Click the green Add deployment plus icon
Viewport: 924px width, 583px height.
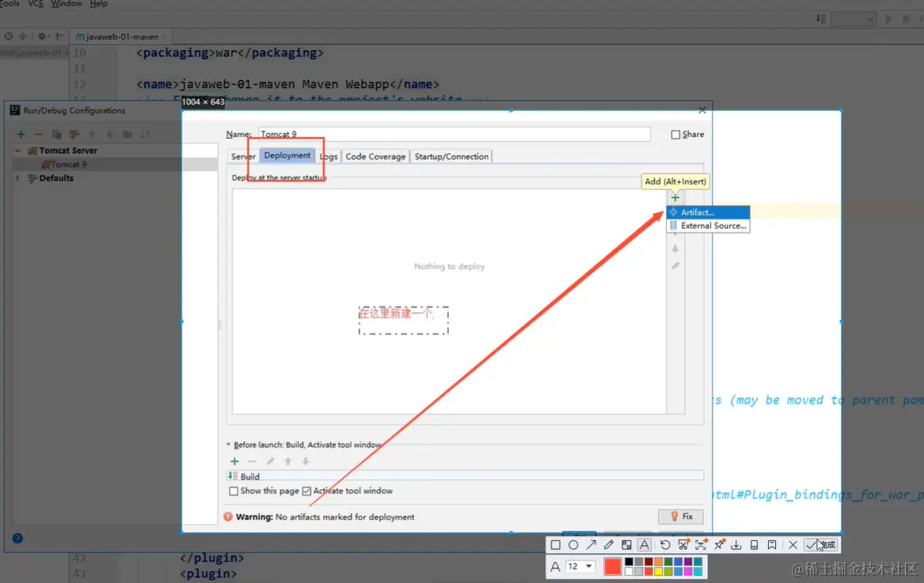click(675, 197)
